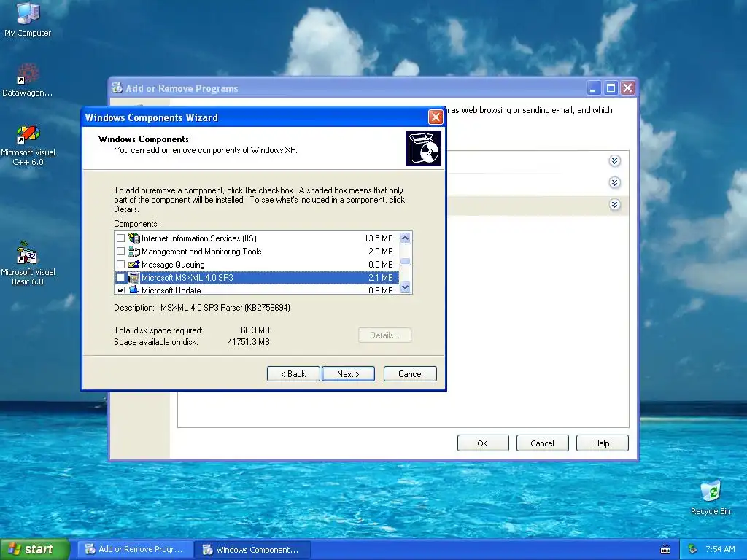747x560 pixels.
Task: Check the Internet Information Services (IIS) checkbox
Action: (x=120, y=238)
